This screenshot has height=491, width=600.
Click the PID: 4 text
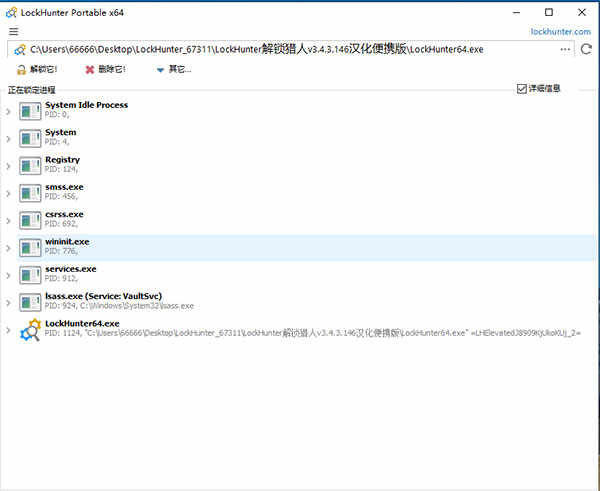(x=57, y=142)
